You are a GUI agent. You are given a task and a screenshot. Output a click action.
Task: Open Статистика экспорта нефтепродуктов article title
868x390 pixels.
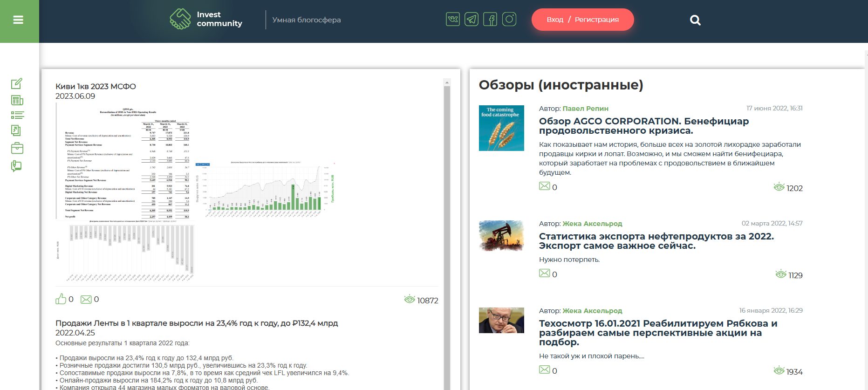[656, 241]
